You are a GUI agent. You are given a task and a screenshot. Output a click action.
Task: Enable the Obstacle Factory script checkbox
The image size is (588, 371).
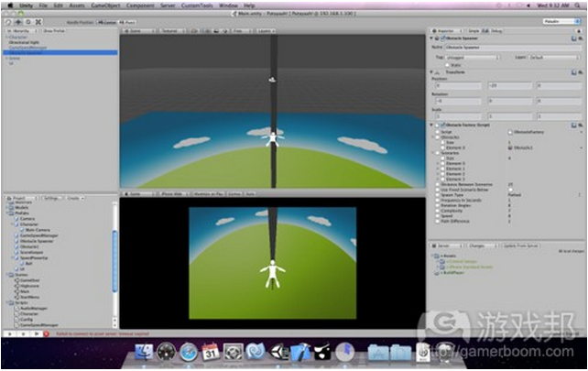(443, 125)
